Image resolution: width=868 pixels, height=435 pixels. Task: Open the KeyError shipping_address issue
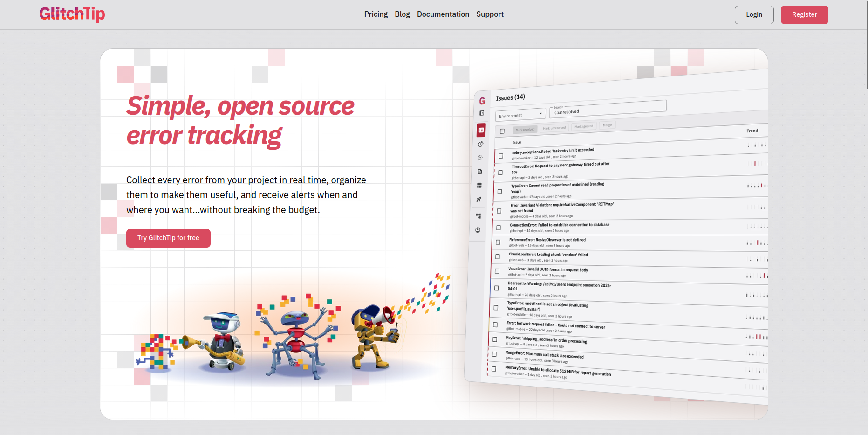tap(547, 339)
